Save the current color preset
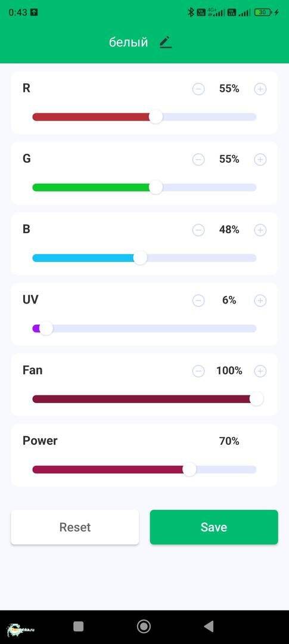Screen dimensions: 289x644 coord(214,527)
